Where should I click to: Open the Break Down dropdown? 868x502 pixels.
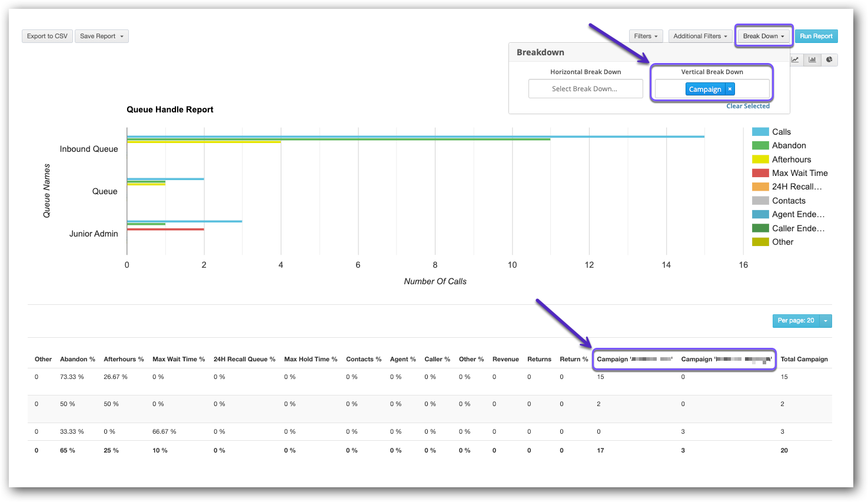click(763, 36)
